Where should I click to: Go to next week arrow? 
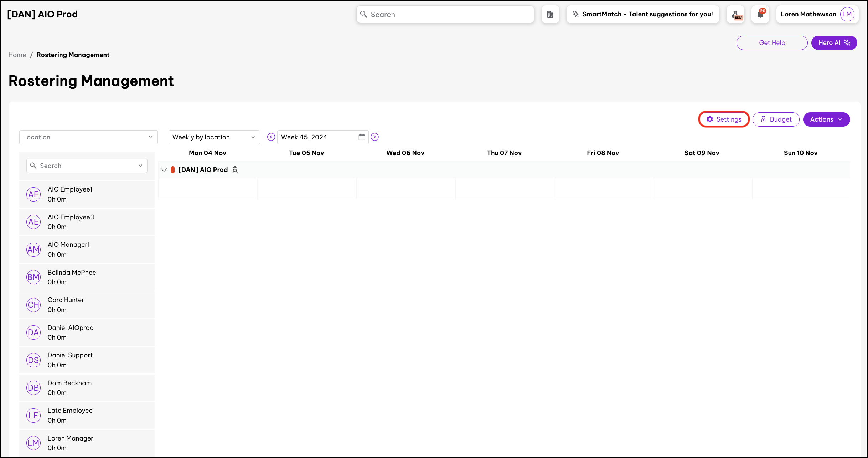[374, 137]
